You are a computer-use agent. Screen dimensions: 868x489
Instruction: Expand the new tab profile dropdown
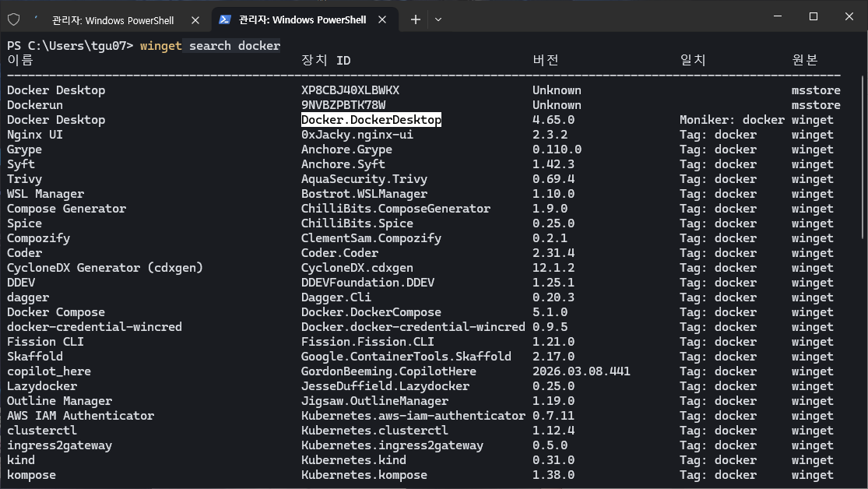coord(438,19)
